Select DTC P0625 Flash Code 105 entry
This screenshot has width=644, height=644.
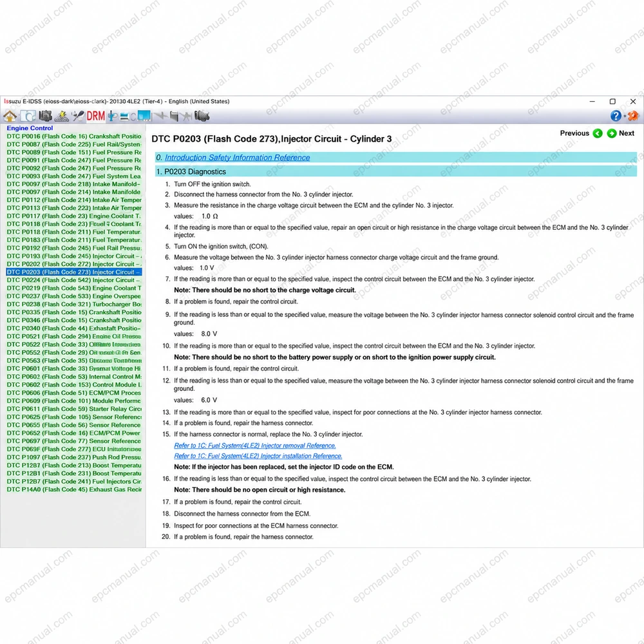74,417
